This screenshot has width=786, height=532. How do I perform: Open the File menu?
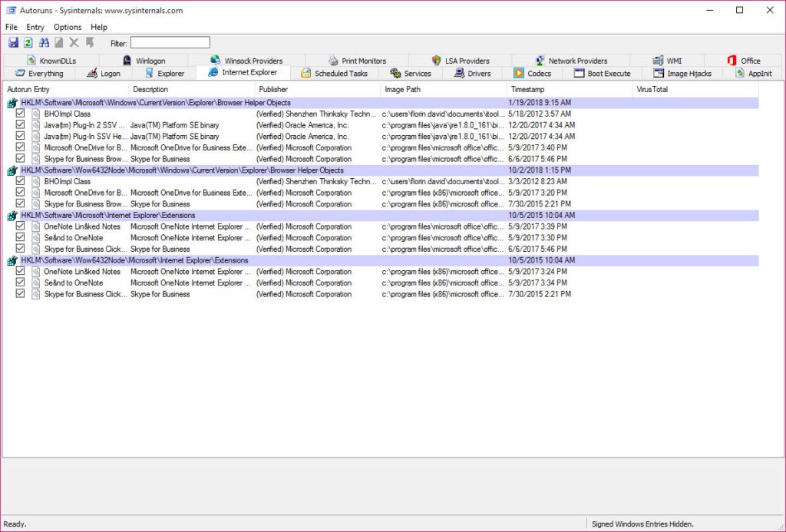click(x=12, y=27)
